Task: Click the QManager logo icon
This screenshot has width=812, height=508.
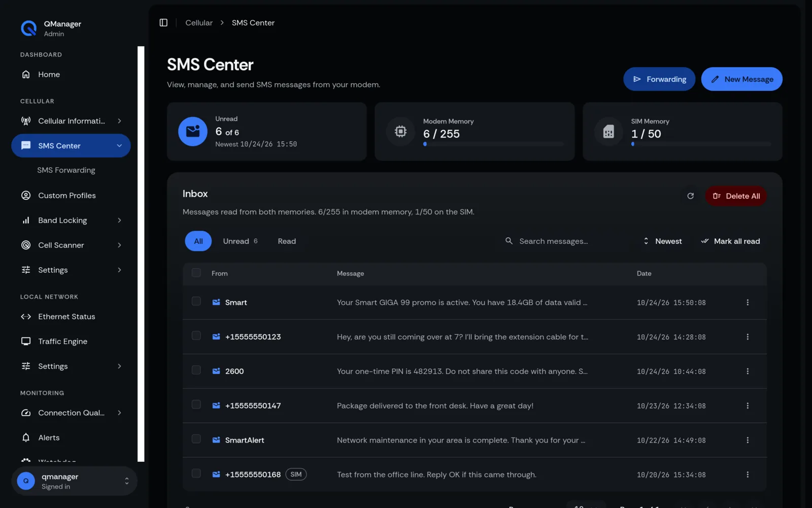Action: tap(28, 28)
